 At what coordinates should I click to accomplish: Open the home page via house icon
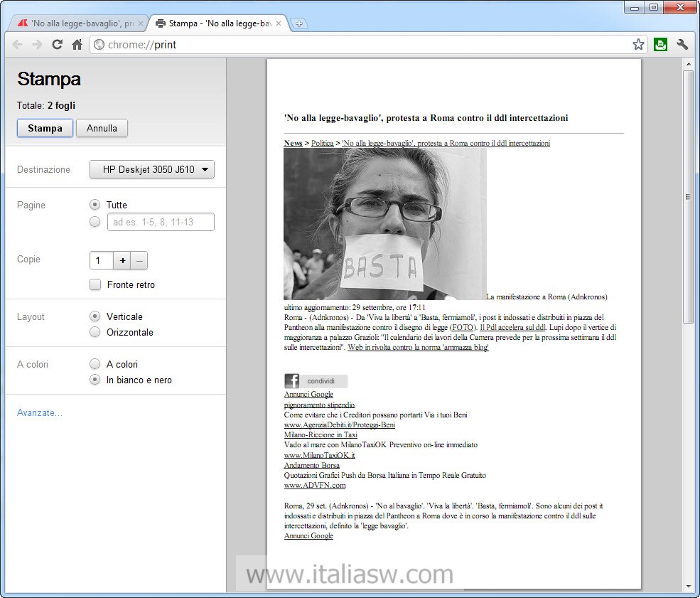click(77, 45)
